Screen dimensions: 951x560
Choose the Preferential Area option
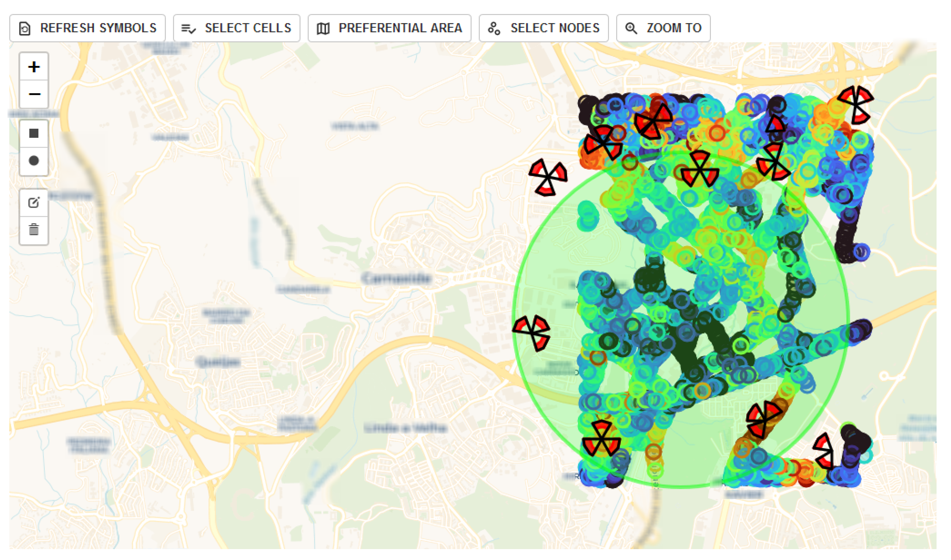389,28
